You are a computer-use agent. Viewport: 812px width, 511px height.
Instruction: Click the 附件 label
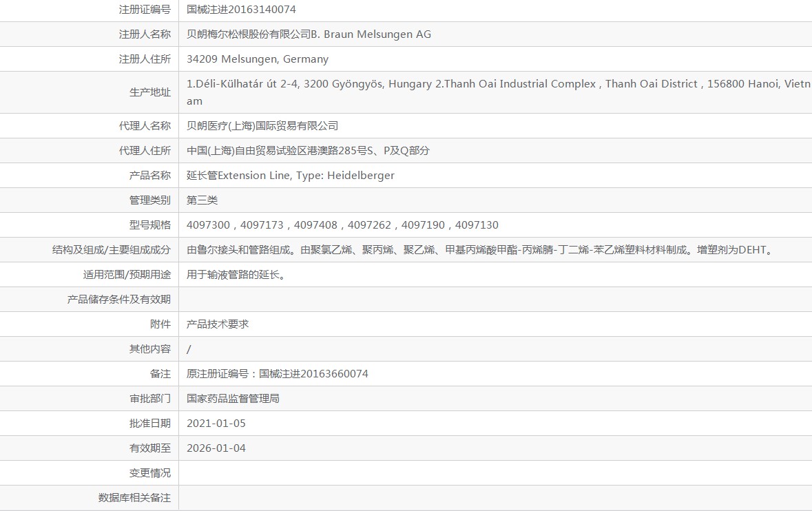coord(160,324)
